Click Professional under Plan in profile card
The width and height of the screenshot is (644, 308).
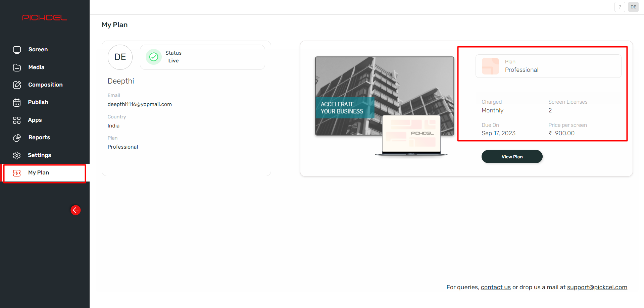tap(123, 147)
